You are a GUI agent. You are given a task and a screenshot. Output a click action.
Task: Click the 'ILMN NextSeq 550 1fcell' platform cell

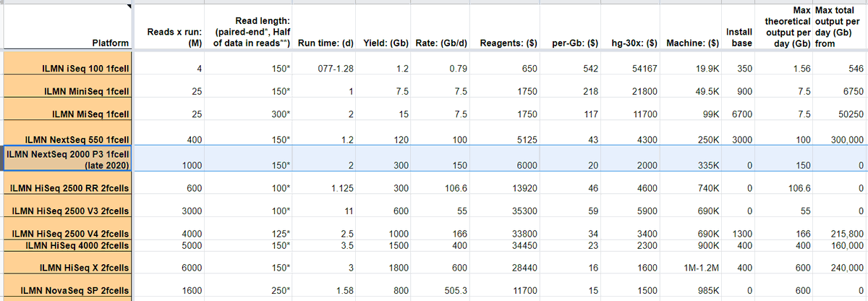[69, 133]
